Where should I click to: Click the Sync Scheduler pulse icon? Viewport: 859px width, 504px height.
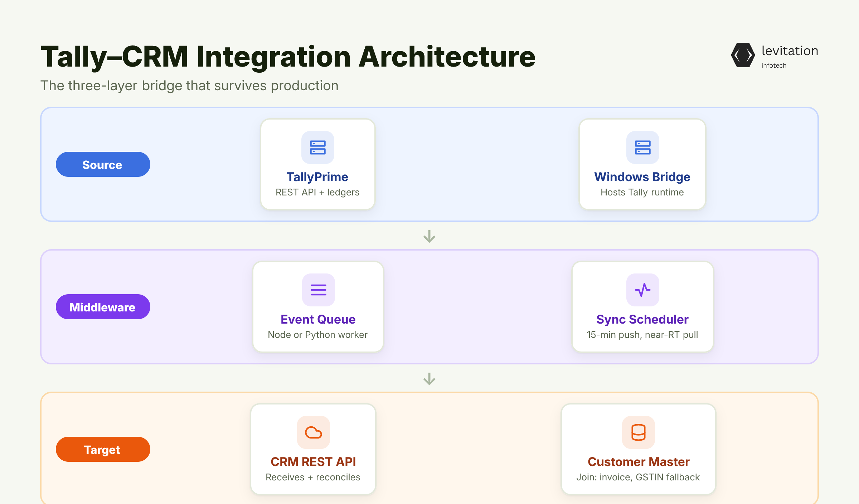[x=643, y=290]
